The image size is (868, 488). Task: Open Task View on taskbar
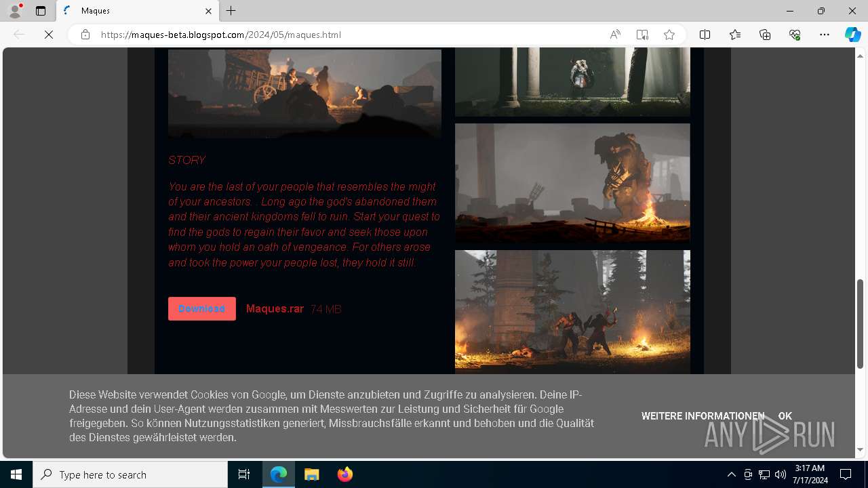pyautogui.click(x=244, y=474)
